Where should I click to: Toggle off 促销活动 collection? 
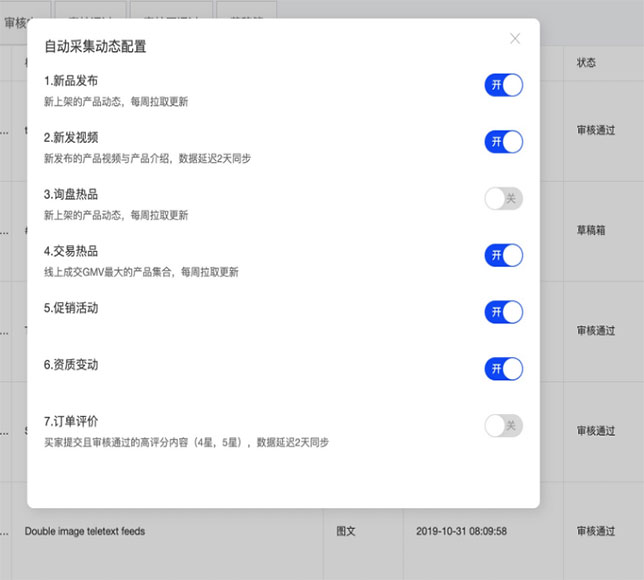(x=503, y=312)
